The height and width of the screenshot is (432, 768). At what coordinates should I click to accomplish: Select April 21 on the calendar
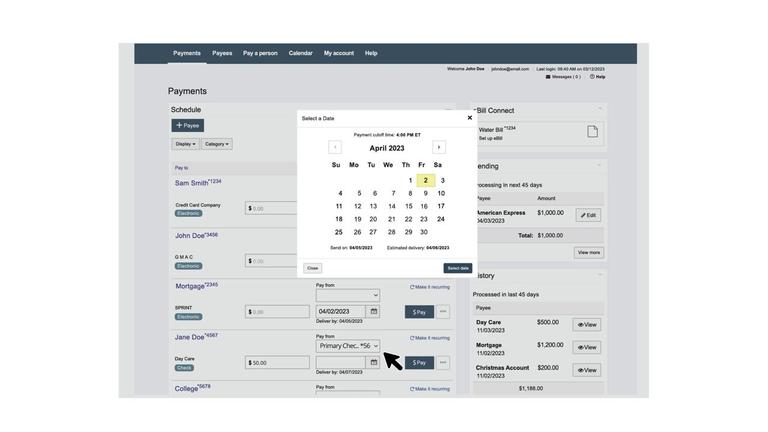click(x=391, y=219)
